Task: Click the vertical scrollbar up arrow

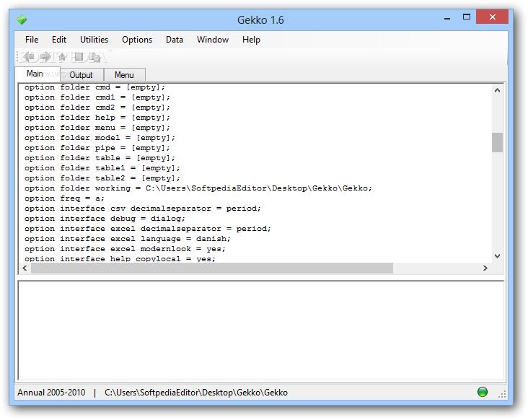Action: pos(498,91)
